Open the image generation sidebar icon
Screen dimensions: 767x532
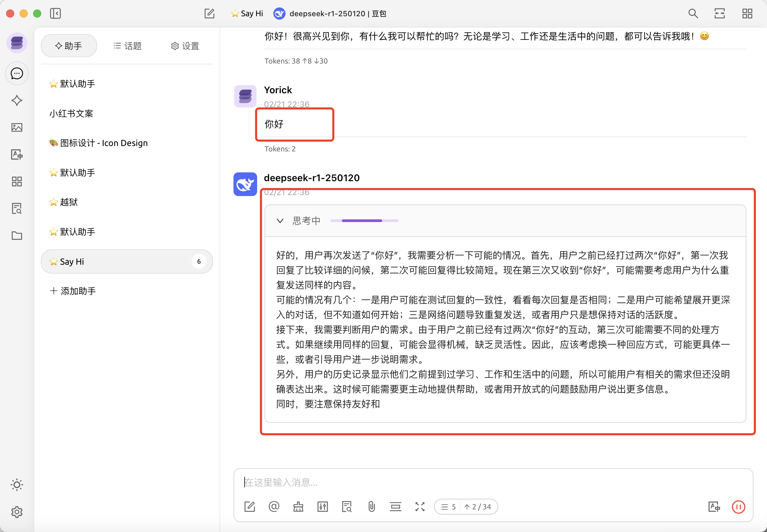click(17, 127)
